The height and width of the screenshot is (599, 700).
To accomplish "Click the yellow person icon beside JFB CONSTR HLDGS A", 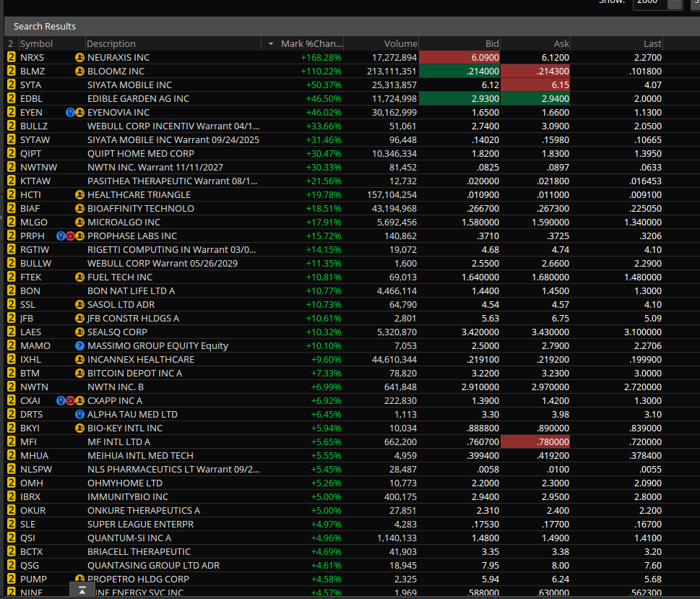I will (x=79, y=319).
